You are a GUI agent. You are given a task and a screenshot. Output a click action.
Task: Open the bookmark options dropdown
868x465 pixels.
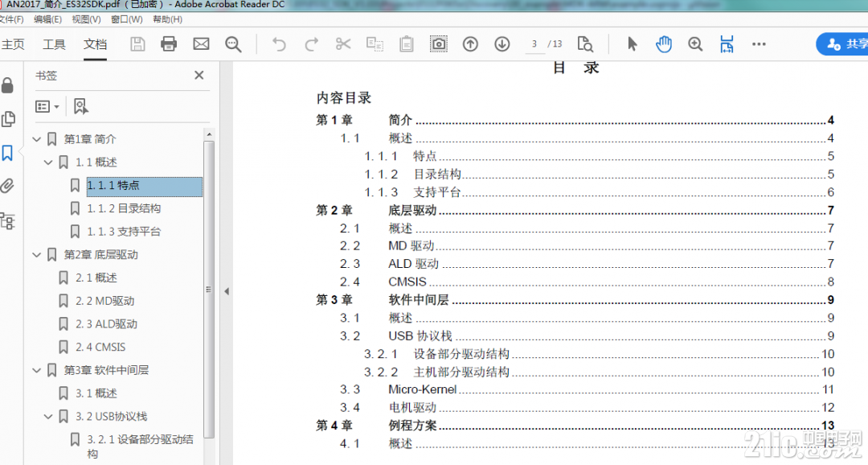point(47,106)
